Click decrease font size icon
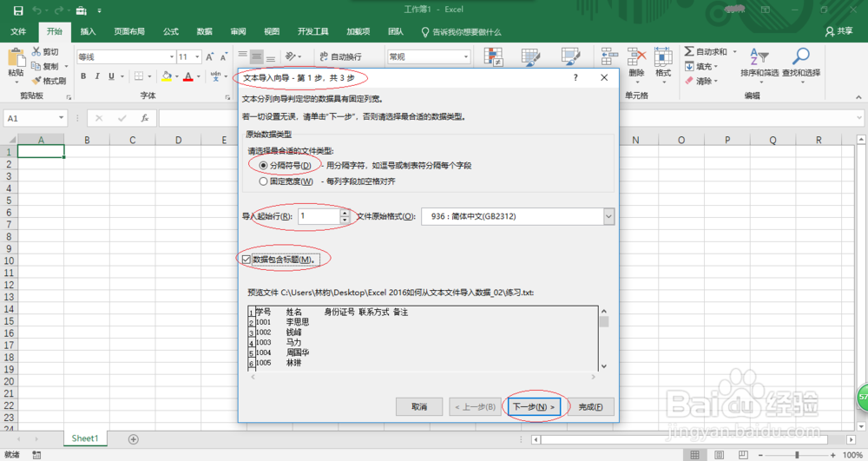Screen dimensions: 868x461 pos(224,57)
